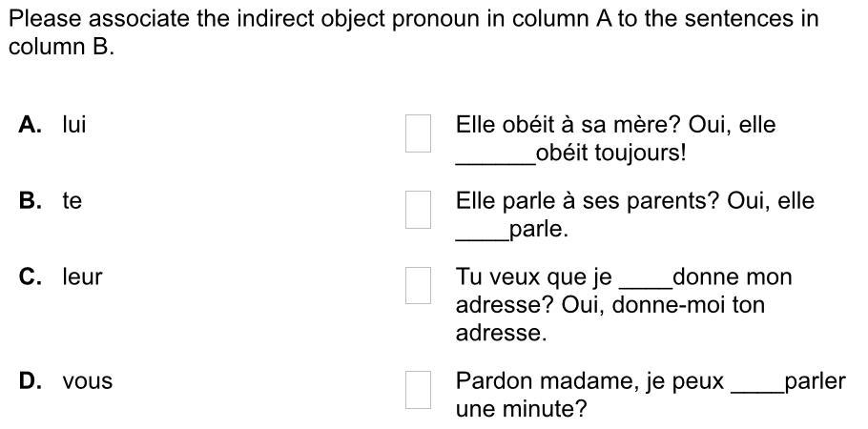The image size is (868, 429).
Task: Click the bold letter A label
Action: [x=31, y=125]
